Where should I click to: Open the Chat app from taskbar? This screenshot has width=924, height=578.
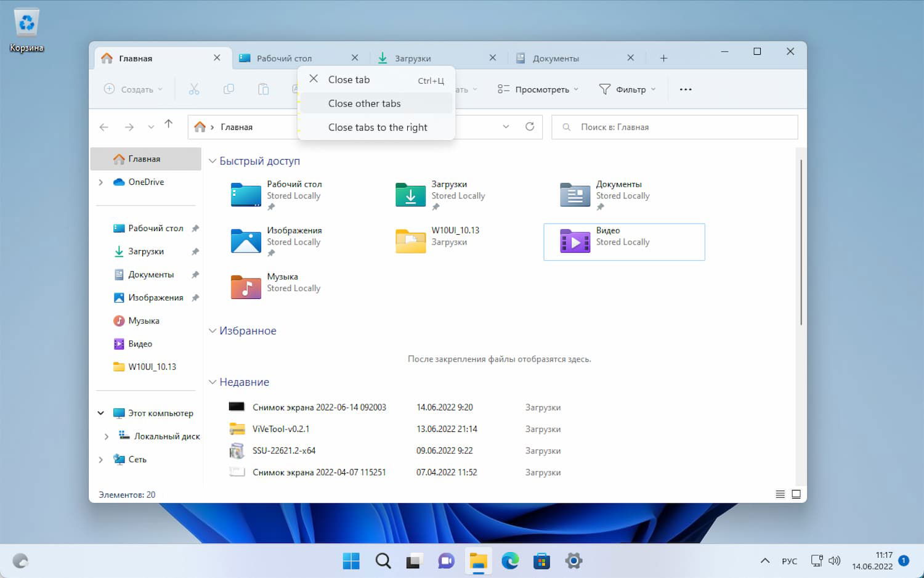tap(446, 561)
